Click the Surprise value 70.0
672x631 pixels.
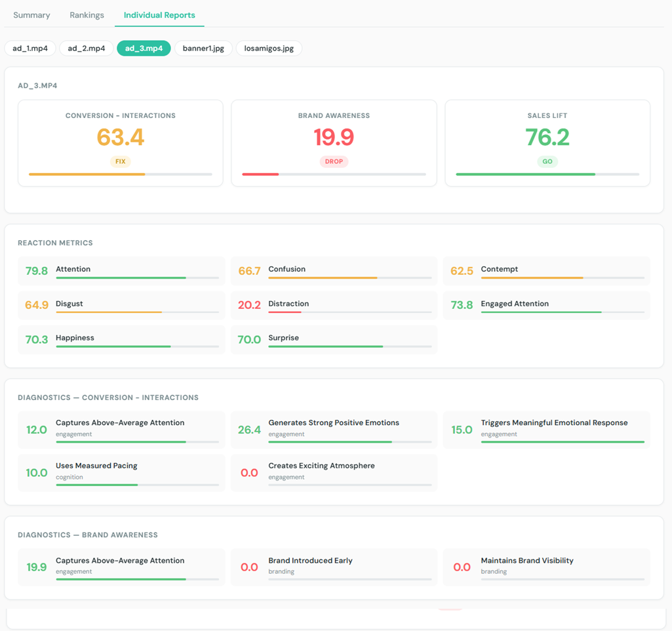click(x=249, y=340)
